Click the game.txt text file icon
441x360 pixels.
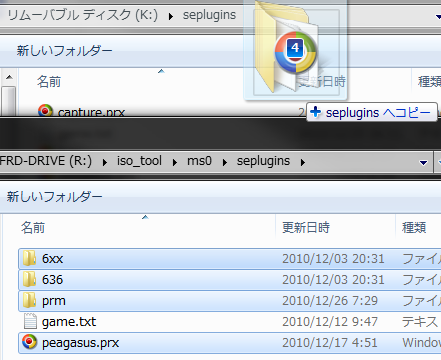[30, 321]
